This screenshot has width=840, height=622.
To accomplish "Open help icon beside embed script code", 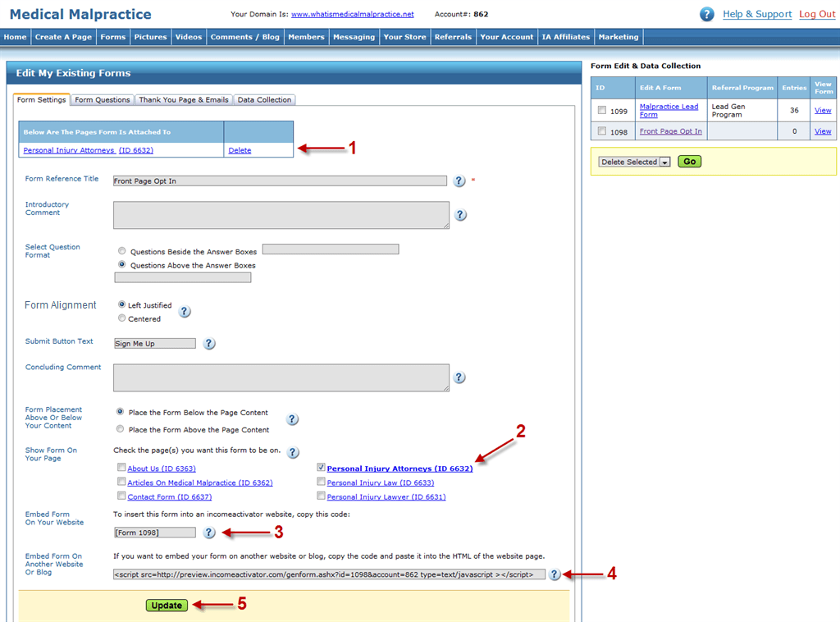I will pyautogui.click(x=555, y=574).
